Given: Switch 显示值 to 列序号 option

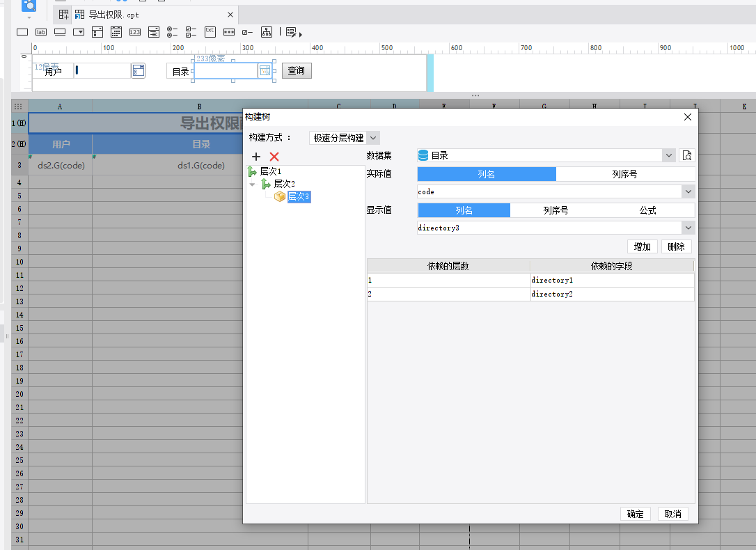Looking at the screenshot, I should [556, 210].
